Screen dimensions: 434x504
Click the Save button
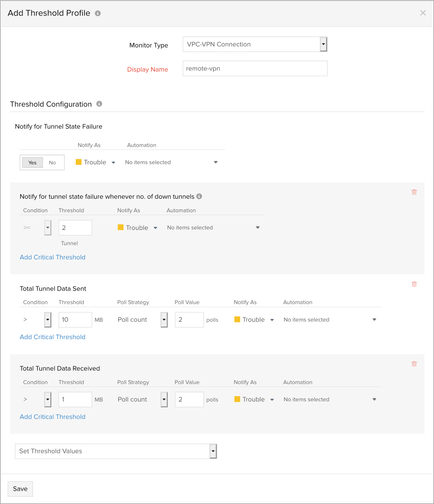(20, 489)
